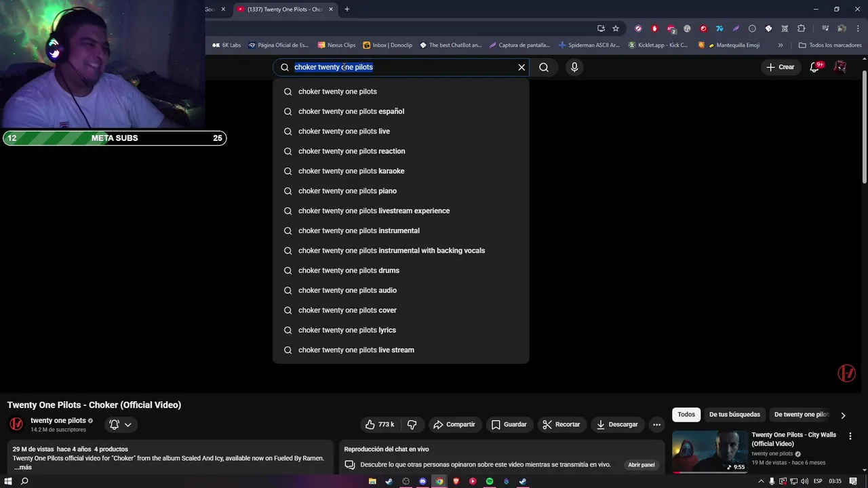Close the Twenty One Pilots YouTube tab
The image size is (868, 488).
[331, 9]
